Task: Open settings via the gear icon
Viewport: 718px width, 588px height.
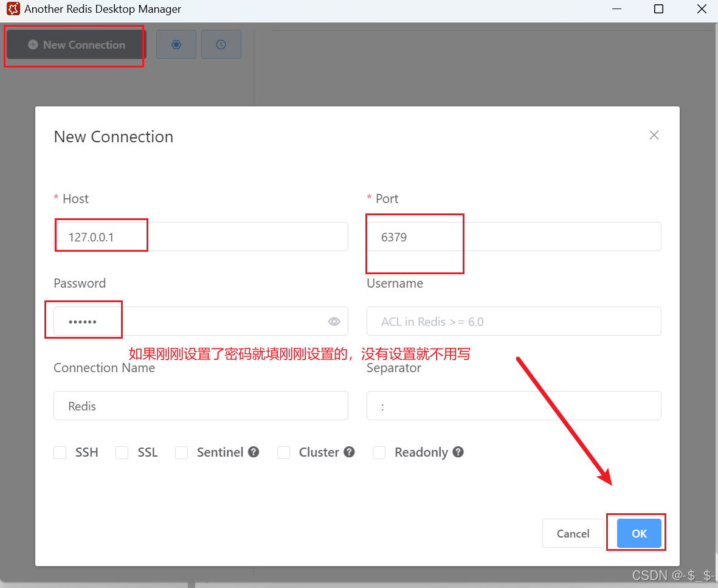Action: (x=176, y=44)
